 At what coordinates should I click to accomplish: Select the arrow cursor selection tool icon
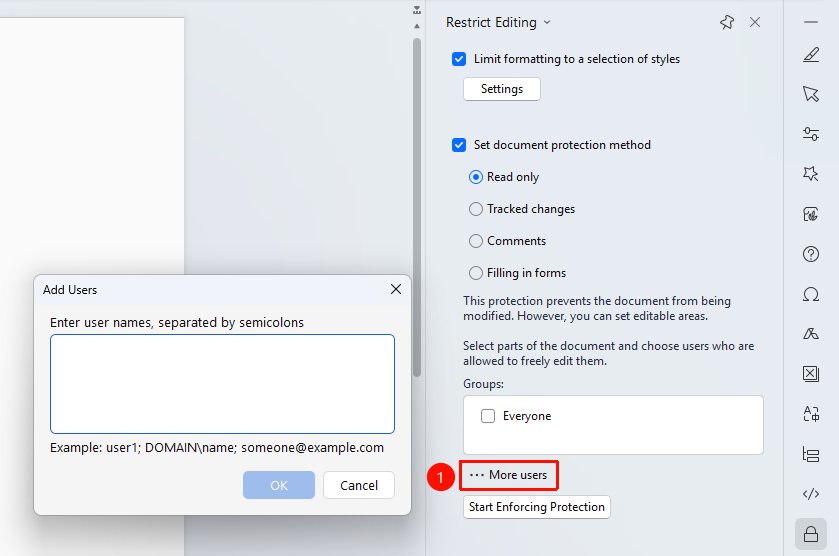point(811,94)
